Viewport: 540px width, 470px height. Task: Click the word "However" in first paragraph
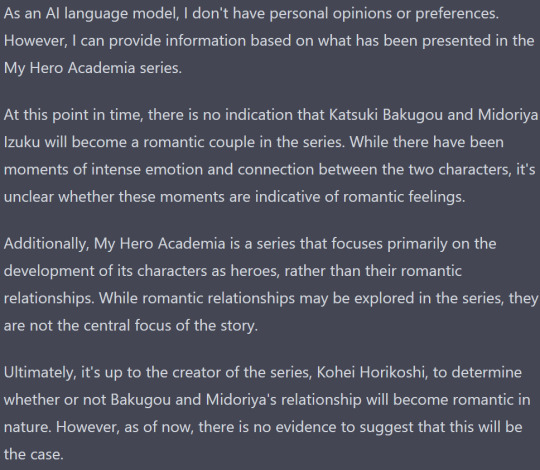tap(35, 41)
